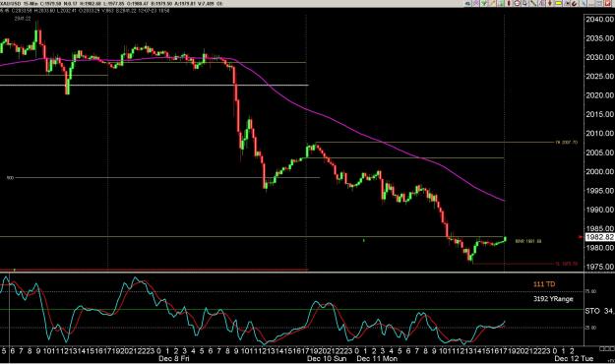The width and height of the screenshot is (615, 364).
Task: Click the stochastic 25.00 level label
Action: 590,328
